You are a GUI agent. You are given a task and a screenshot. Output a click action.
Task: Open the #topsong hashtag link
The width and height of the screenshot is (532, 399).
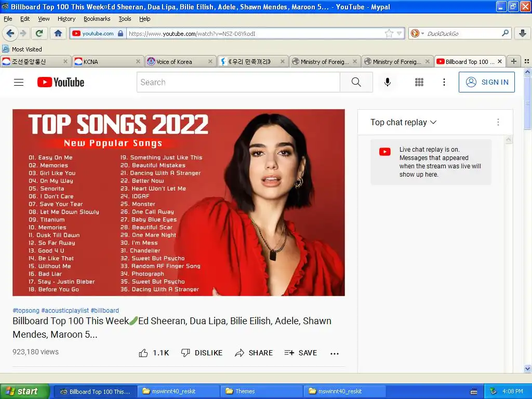tap(26, 311)
